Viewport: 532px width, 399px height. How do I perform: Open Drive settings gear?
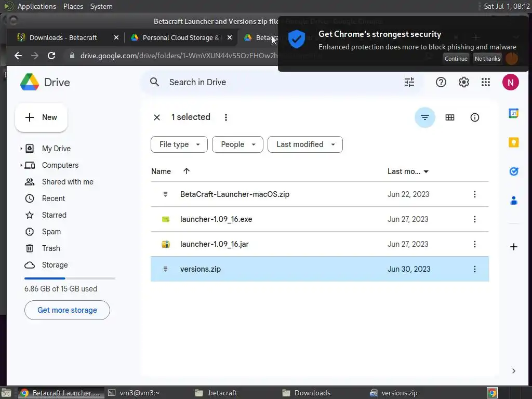[x=463, y=82]
